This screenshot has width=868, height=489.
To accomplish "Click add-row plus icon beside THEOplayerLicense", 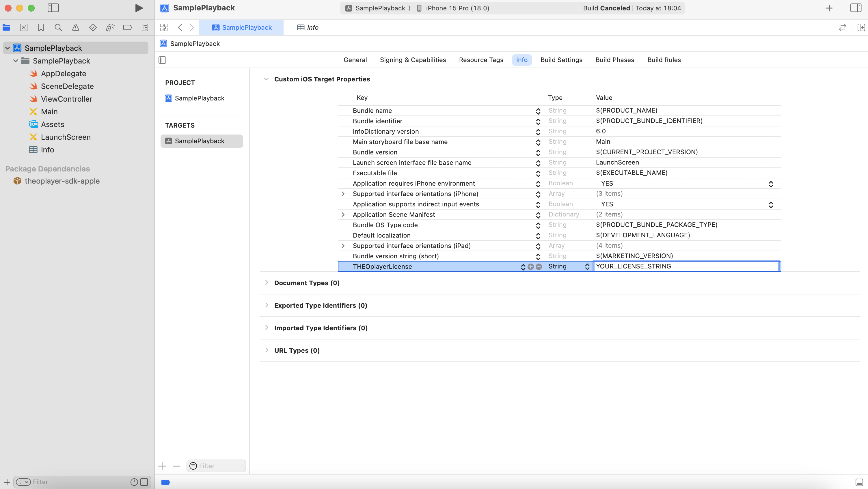I will coord(530,267).
